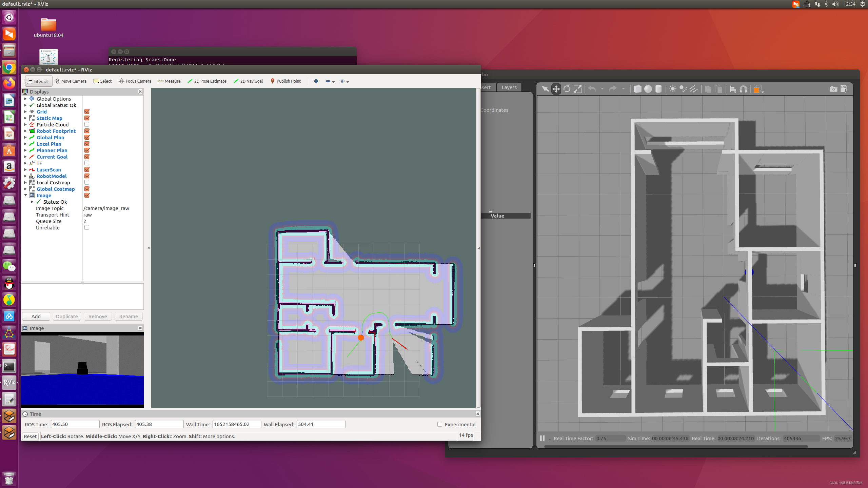Expand the Status: Ok row
The image size is (868, 488).
tap(32, 202)
